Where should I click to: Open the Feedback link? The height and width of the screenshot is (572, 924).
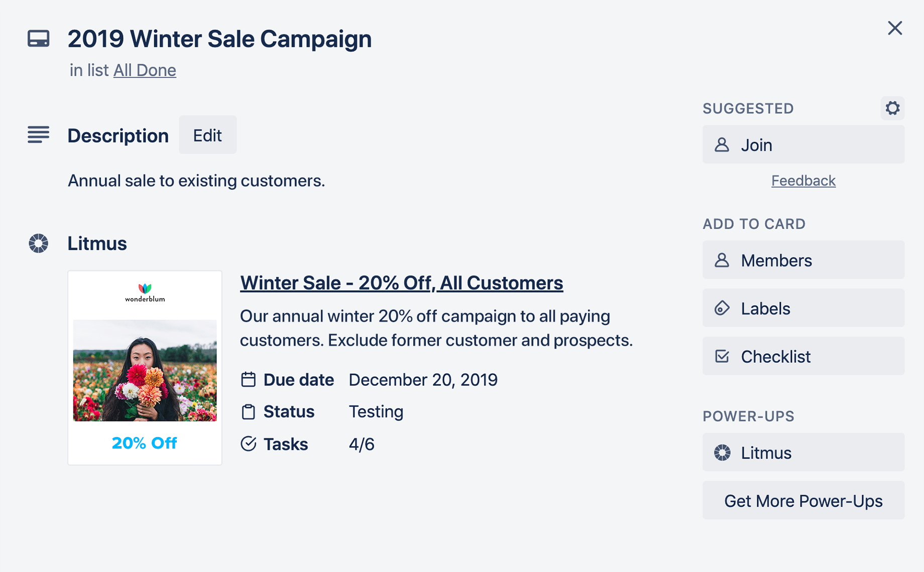[803, 181]
